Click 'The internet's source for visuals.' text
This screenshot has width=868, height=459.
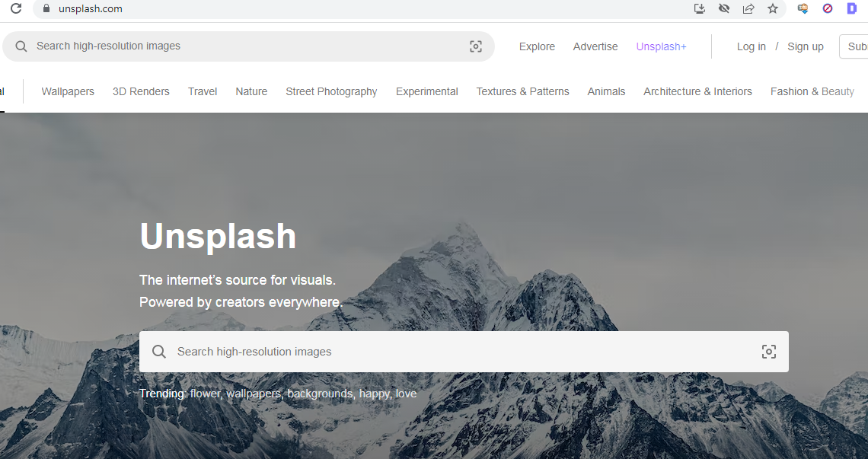pyautogui.click(x=238, y=280)
